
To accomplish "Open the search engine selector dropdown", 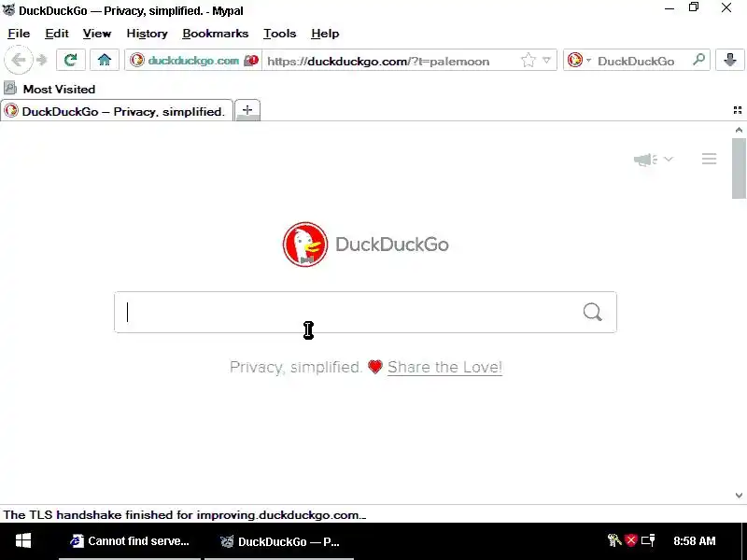I will coord(579,61).
